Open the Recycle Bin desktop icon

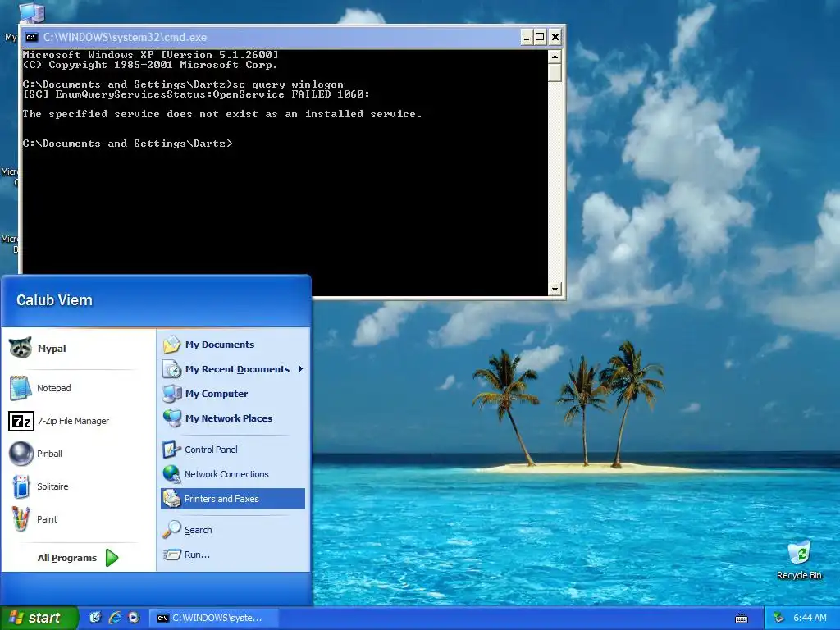click(x=799, y=559)
